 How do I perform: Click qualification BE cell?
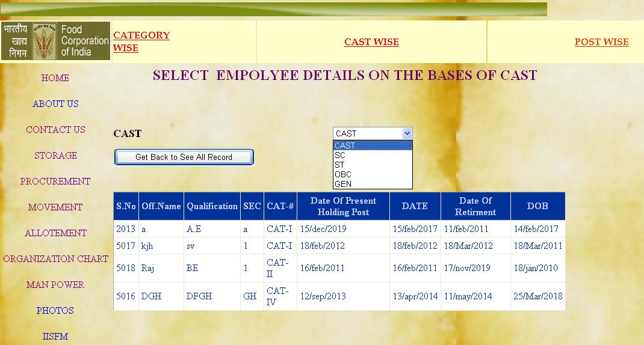click(x=212, y=268)
